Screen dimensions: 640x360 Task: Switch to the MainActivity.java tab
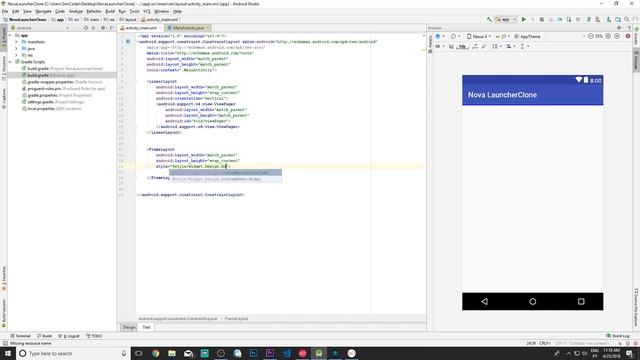point(188,28)
